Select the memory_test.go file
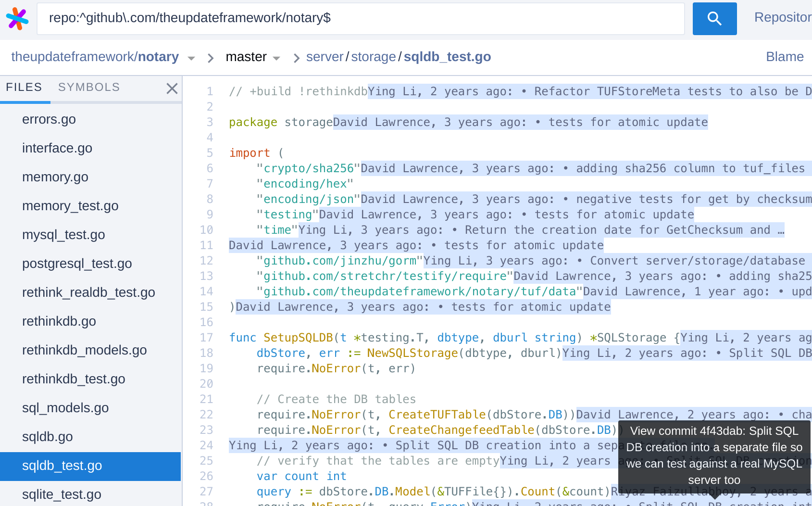 tap(70, 206)
